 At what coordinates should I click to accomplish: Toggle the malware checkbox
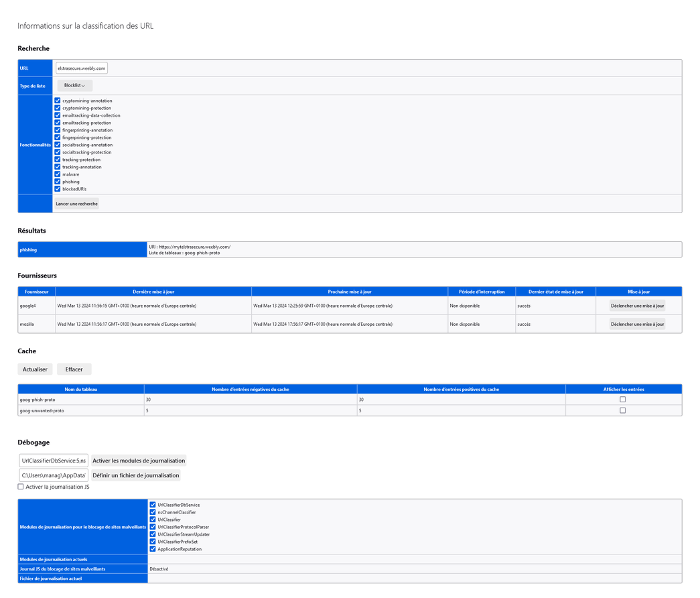58,174
